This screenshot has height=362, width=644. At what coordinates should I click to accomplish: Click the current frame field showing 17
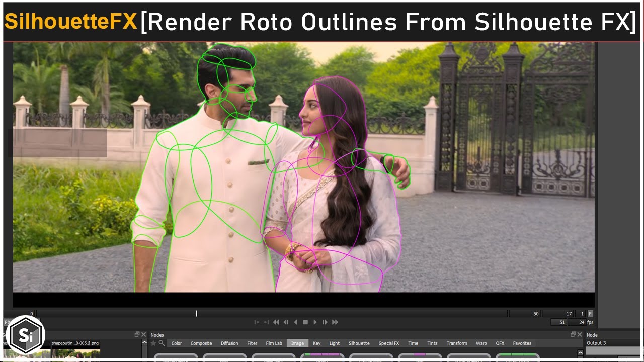click(558, 314)
